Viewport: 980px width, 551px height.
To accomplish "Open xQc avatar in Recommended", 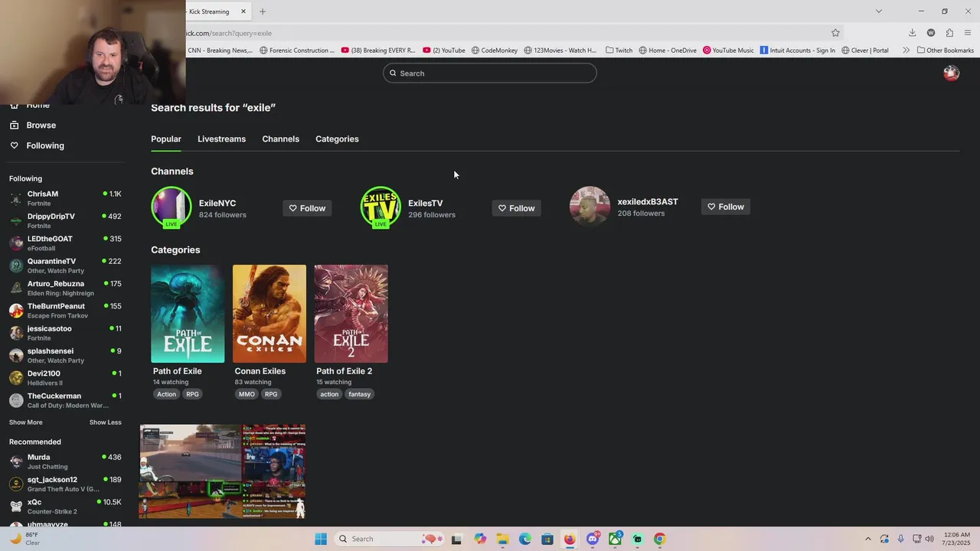I will coord(16,507).
